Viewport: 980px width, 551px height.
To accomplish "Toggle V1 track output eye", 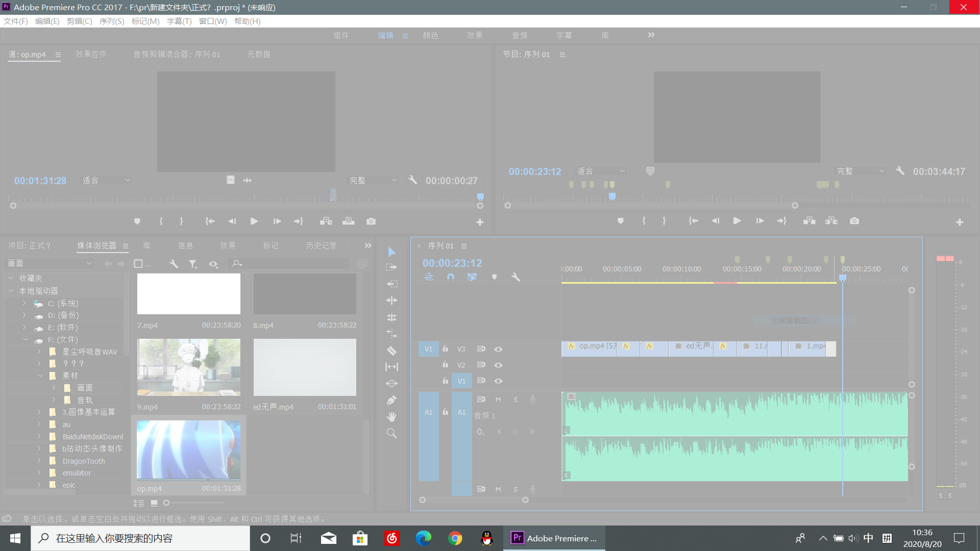I will click(x=499, y=381).
